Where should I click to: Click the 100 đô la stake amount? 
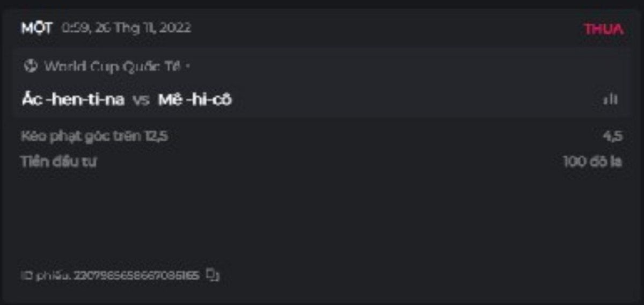point(593,161)
